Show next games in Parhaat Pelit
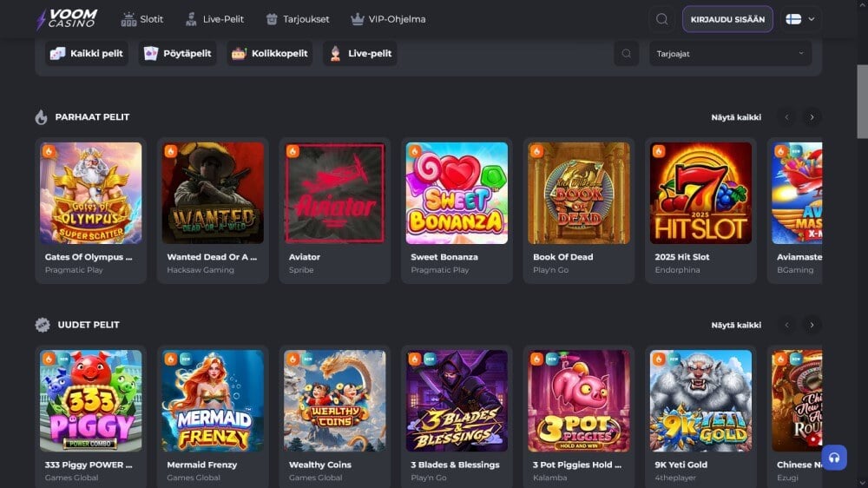The image size is (868, 488). pyautogui.click(x=812, y=117)
